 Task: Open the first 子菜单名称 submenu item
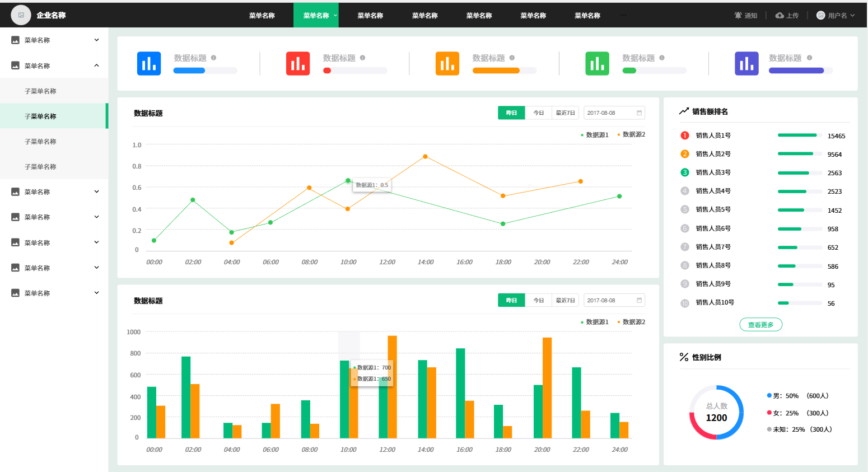(40, 91)
